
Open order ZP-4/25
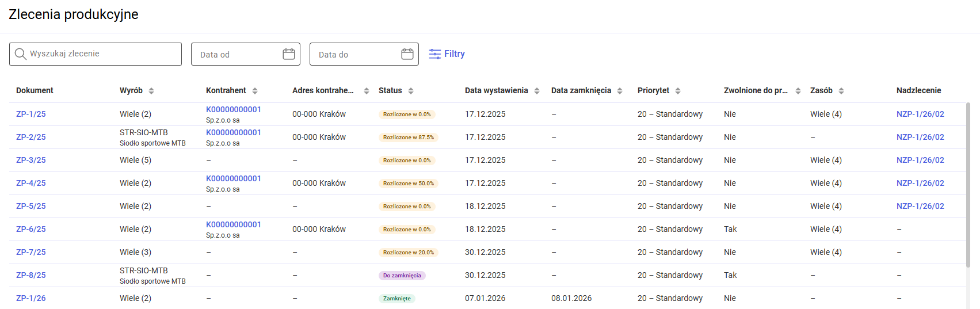[x=31, y=183]
